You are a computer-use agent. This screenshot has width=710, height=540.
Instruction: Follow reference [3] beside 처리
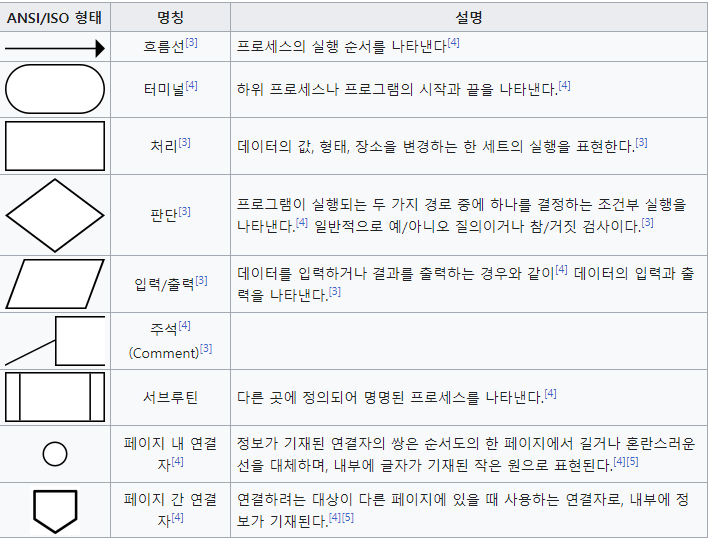point(184,143)
